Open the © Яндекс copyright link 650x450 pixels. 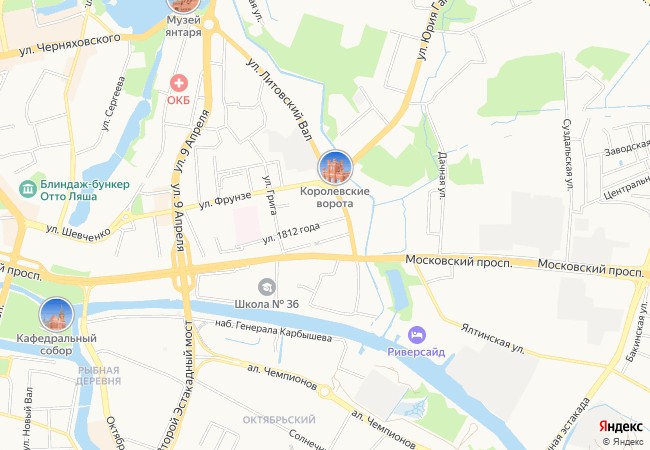click(x=623, y=442)
